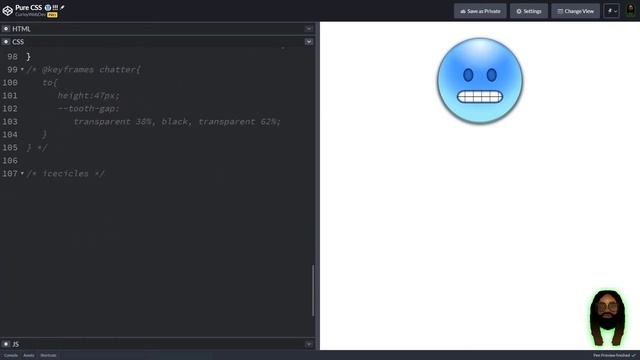640x360 pixels.
Task: Open the JS editor settings gear
Action: [6, 344]
